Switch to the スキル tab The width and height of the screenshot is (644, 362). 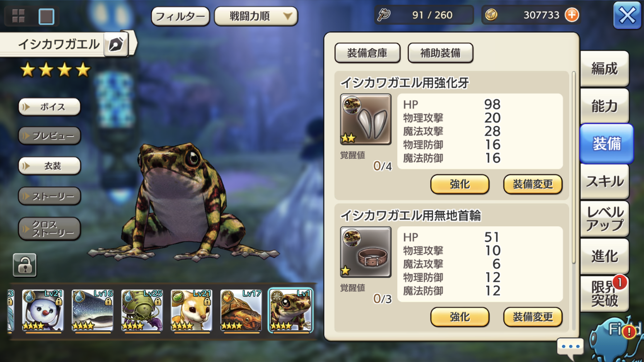[604, 181]
